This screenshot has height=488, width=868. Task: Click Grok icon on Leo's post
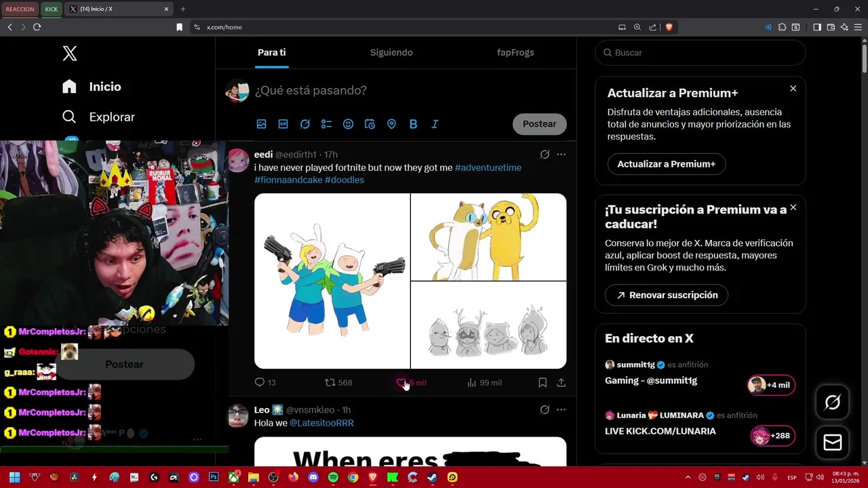pos(545,410)
